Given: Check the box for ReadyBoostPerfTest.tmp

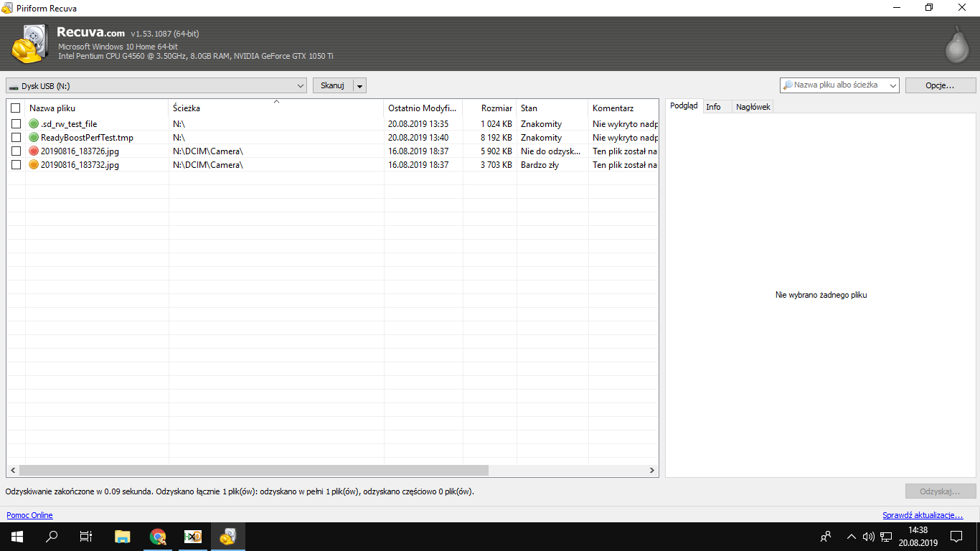Looking at the screenshot, I should pos(16,138).
